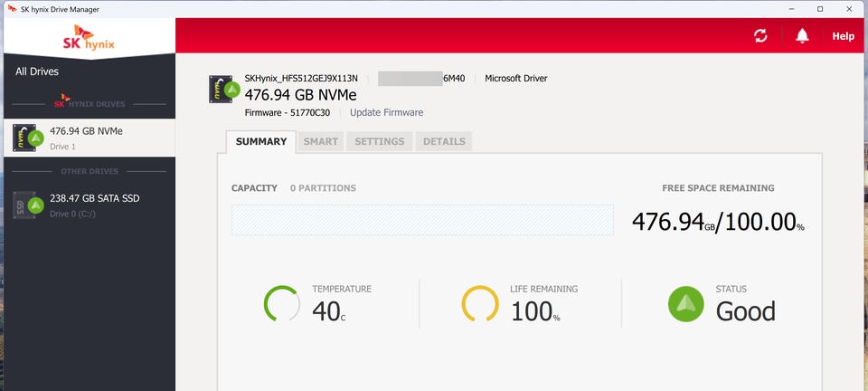This screenshot has width=868, height=391.
Task: Click the capacity partition bar
Action: (x=422, y=220)
